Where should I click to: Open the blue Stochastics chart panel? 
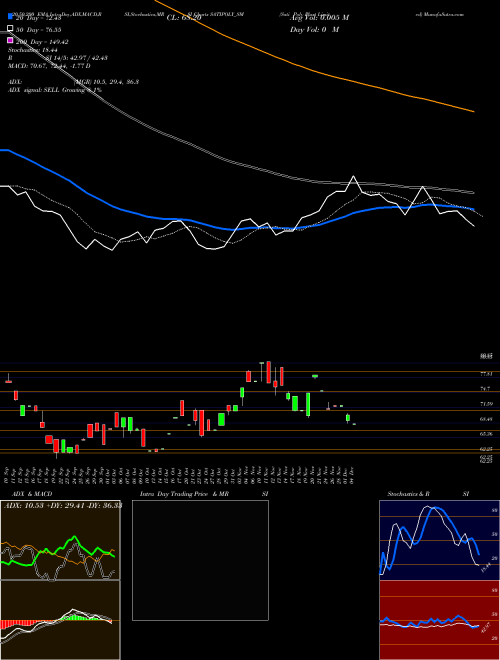tap(439, 540)
